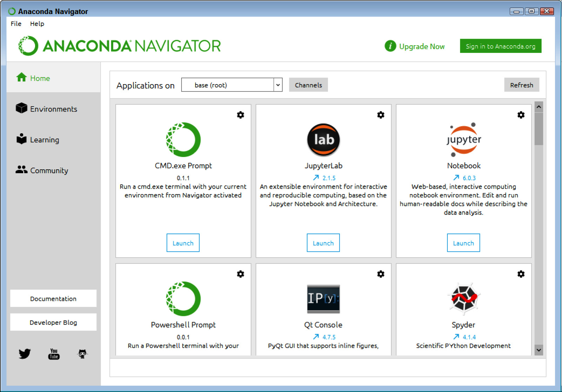Click the scrollbar down arrow

pyautogui.click(x=539, y=350)
